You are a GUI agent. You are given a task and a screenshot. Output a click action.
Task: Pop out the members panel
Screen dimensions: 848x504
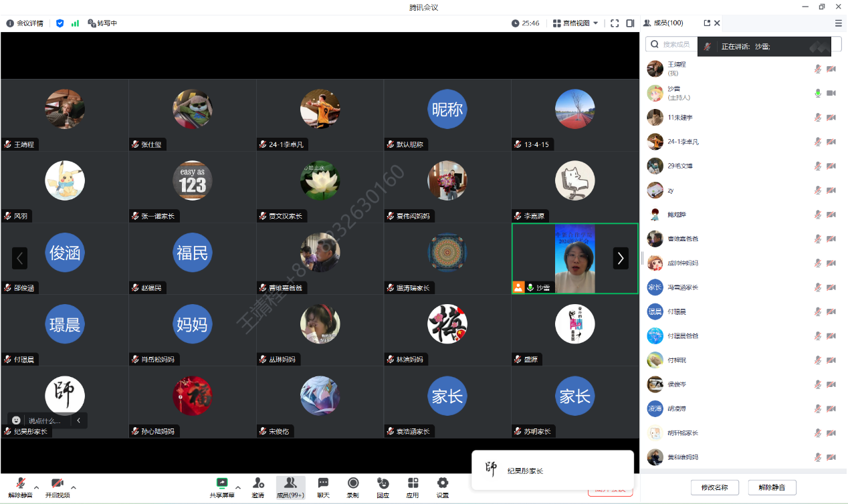point(707,23)
